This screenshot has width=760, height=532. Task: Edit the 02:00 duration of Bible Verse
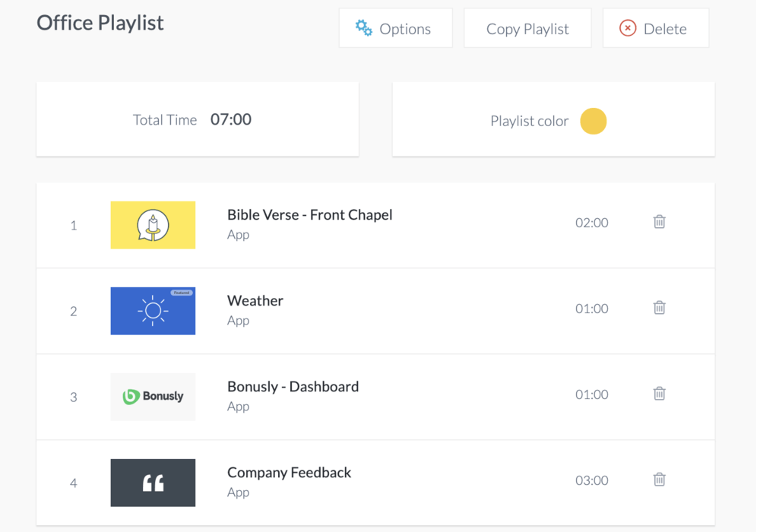tap(592, 223)
